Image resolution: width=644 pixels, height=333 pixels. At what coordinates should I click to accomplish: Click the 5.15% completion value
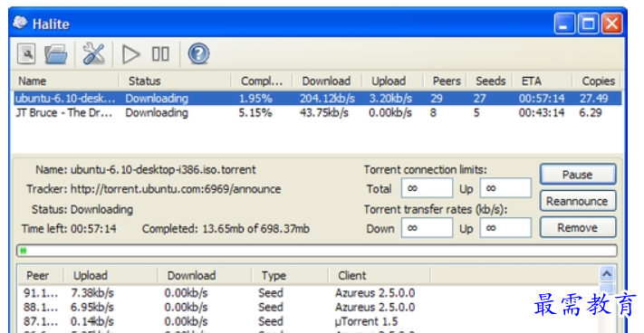point(255,113)
